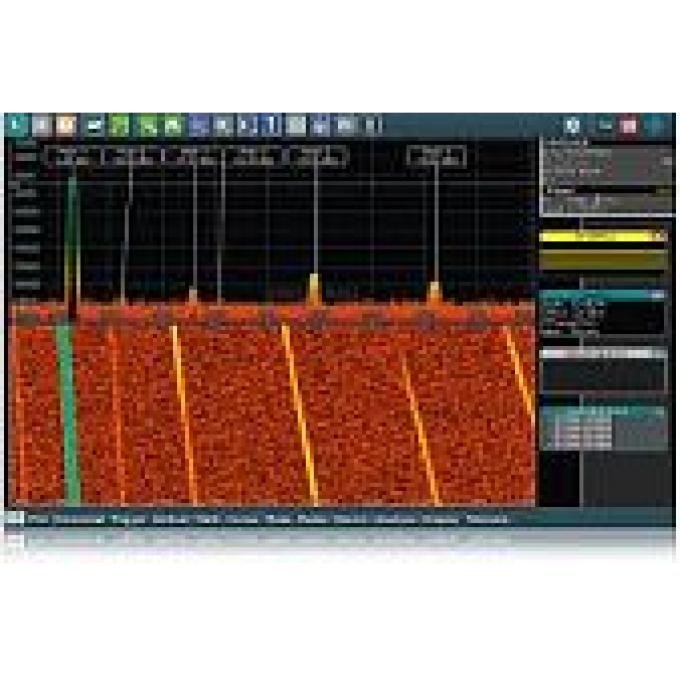Viewport: 680px width, 680px height.
Task: Click the leftmost green toolbar icon
Action: (119, 126)
